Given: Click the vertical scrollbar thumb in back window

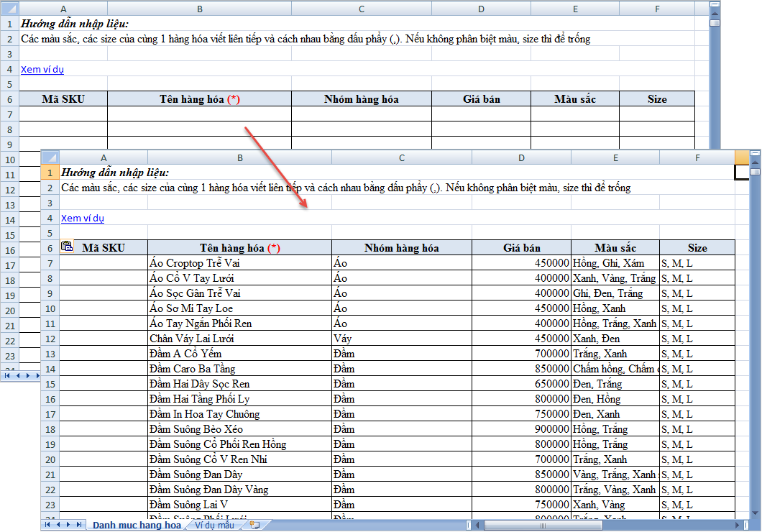Looking at the screenshot, I should tap(715, 22).
